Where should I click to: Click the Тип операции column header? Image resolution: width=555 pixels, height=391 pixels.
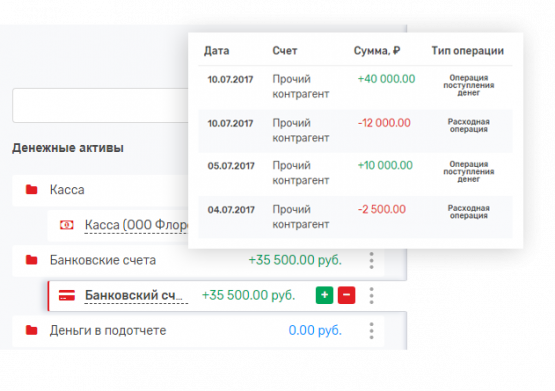pyautogui.click(x=468, y=51)
